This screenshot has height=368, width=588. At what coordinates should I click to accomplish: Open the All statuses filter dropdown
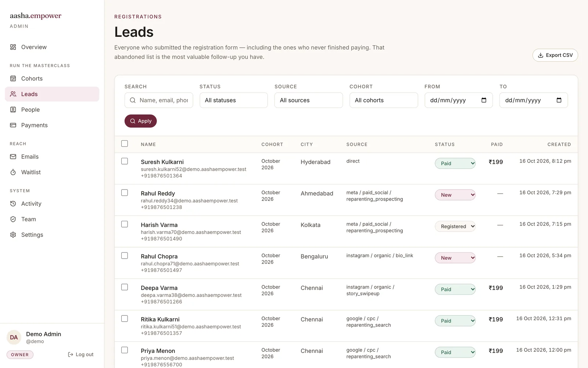click(233, 100)
